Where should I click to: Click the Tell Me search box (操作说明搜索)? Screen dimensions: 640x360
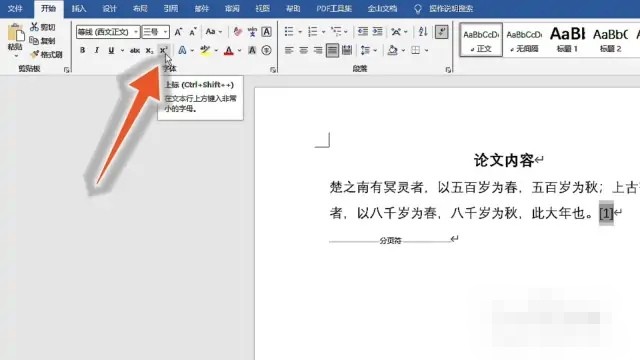coord(451,9)
